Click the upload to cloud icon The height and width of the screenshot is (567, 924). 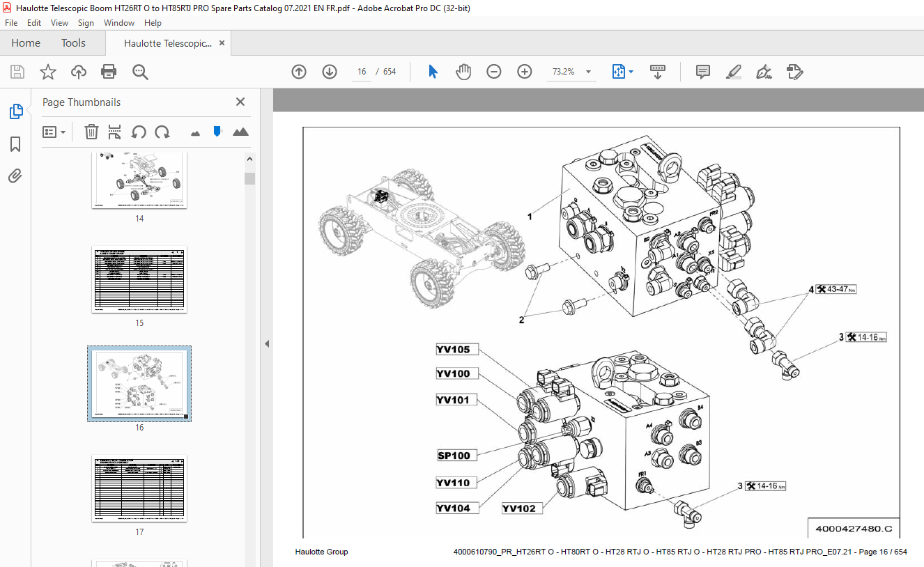point(79,72)
